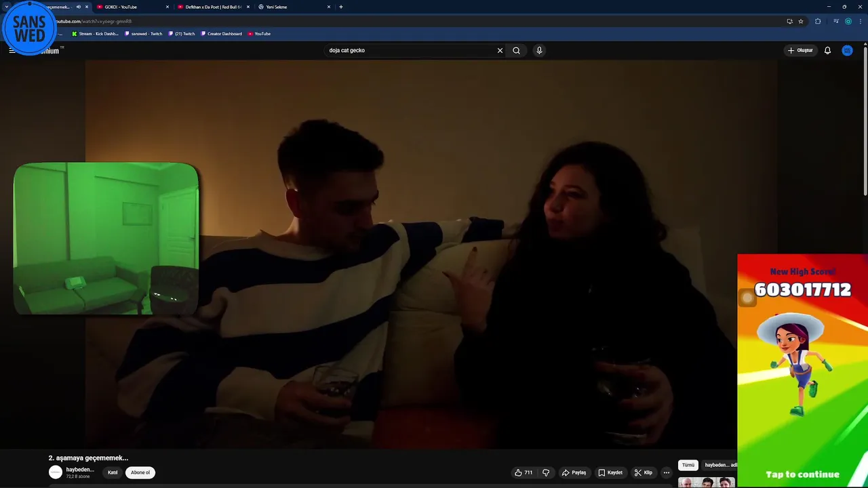This screenshot has height=488, width=868.
Task: Click the video title '2. aşamaya geçememek...'
Action: 88,458
